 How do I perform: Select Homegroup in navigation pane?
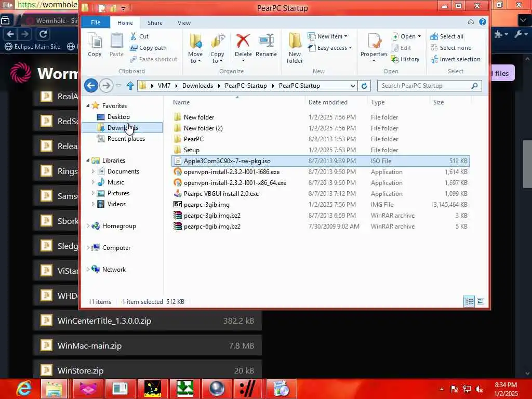pos(119,226)
